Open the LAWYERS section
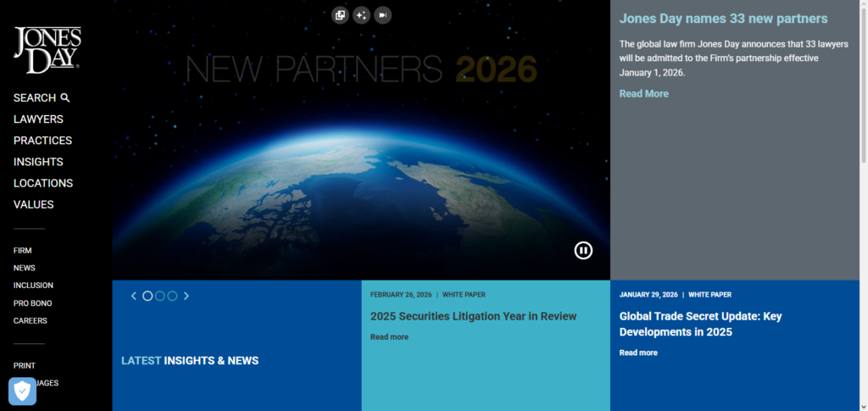Viewport: 868px width, 411px height. (38, 119)
